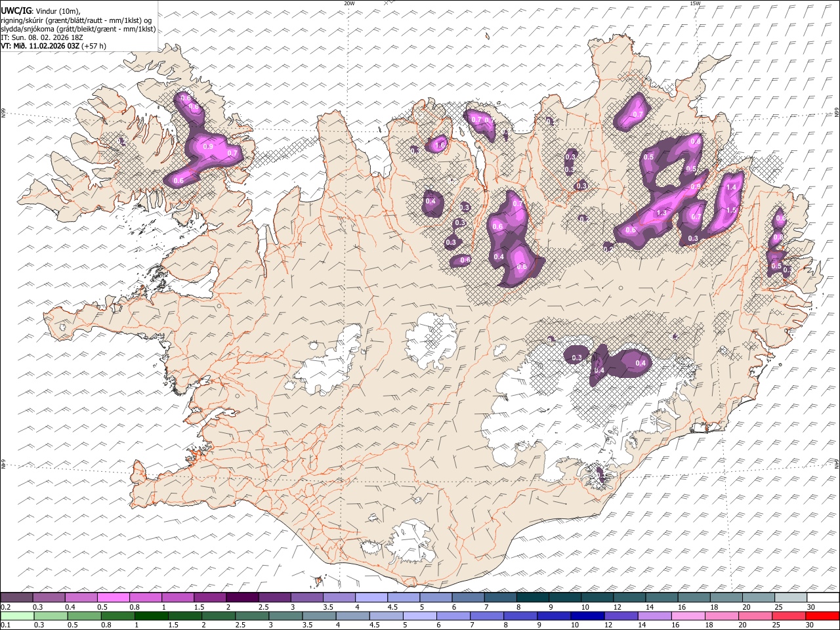840x630 pixels.
Task: Select the dark teal upper swatch between 8 and 9
Action: (532, 597)
